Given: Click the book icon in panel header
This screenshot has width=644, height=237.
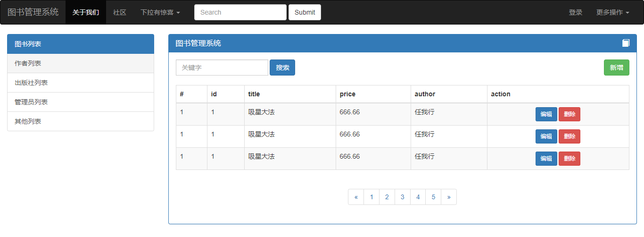Looking at the screenshot, I should [x=626, y=43].
